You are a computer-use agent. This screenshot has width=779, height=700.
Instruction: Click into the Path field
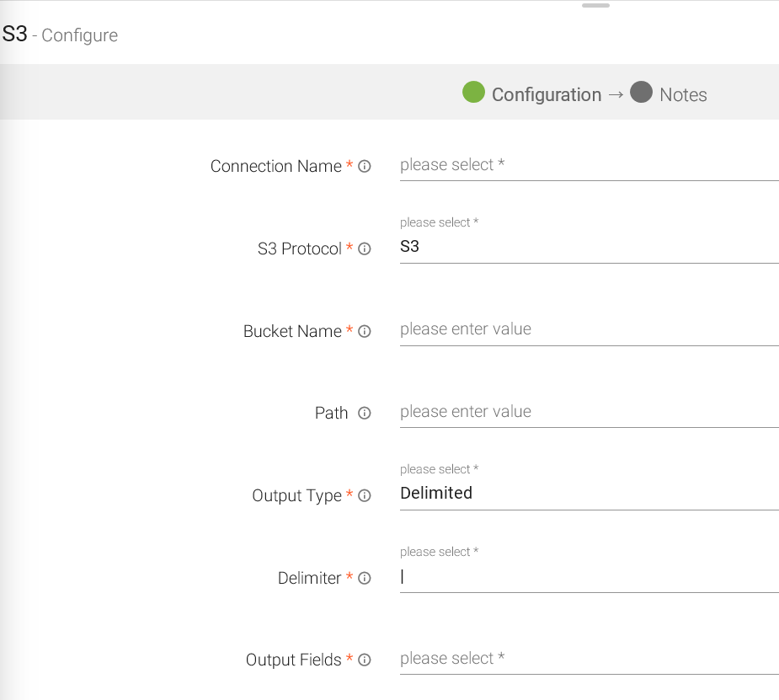pyautogui.click(x=588, y=412)
